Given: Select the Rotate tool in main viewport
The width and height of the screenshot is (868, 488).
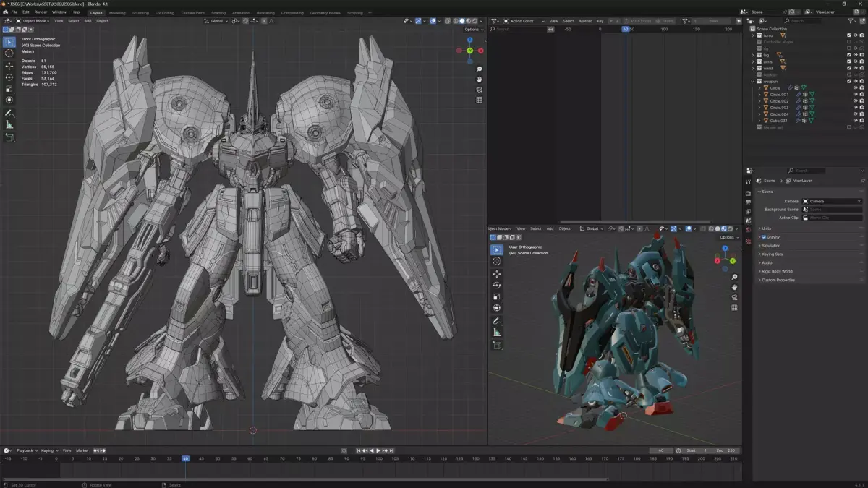Looking at the screenshot, I should coord(9,77).
